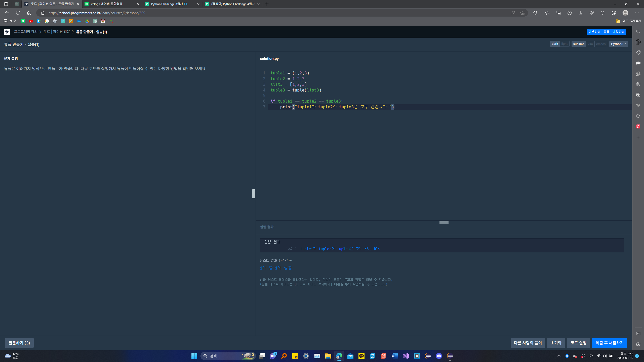644x362 pixels.
Task: Click the Programmers logo icon
Action: 7,32
